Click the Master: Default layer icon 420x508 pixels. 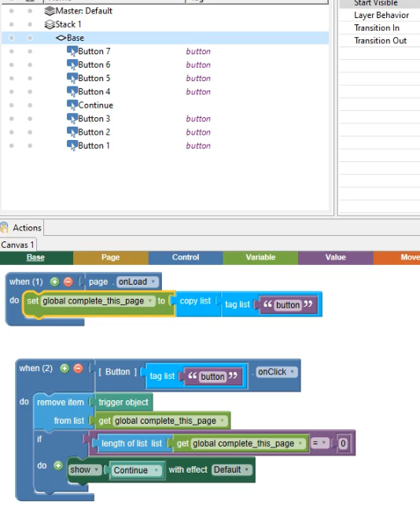pos(50,11)
